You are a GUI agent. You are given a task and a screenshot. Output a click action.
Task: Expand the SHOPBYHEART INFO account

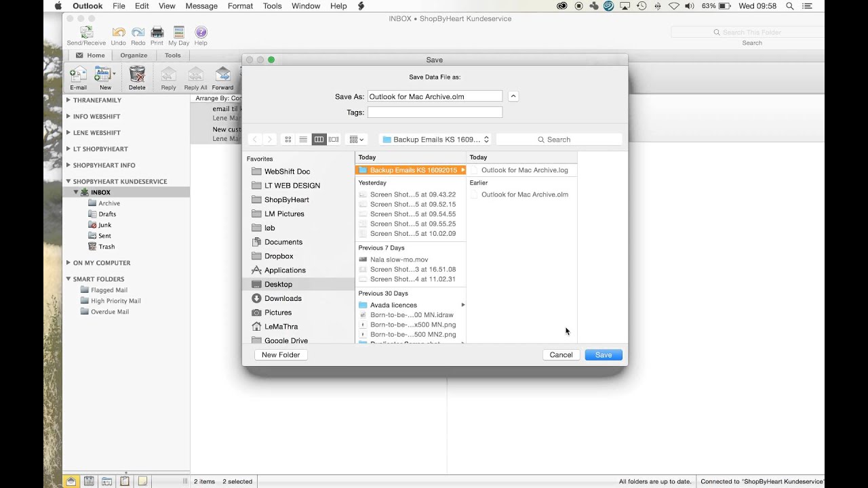[68, 165]
